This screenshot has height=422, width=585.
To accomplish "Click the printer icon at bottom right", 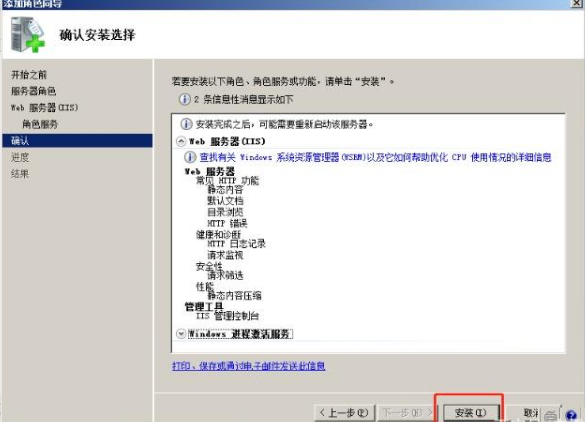I will click(x=550, y=415).
